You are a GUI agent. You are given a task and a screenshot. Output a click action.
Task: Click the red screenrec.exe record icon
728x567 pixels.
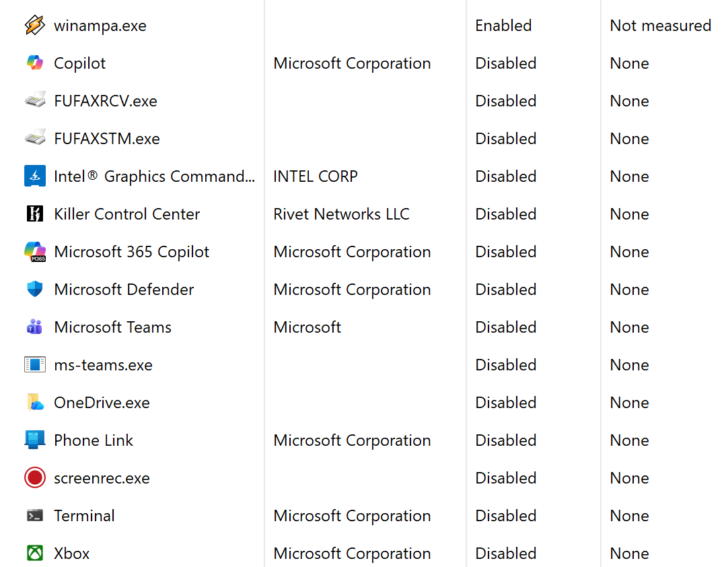[x=34, y=478]
